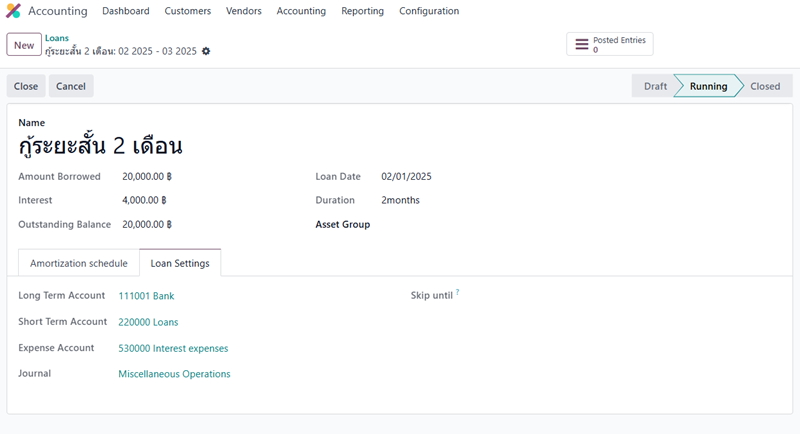Screen dimensions: 800x434
Task: Follow the Loans breadcrumb link
Action: (x=57, y=38)
